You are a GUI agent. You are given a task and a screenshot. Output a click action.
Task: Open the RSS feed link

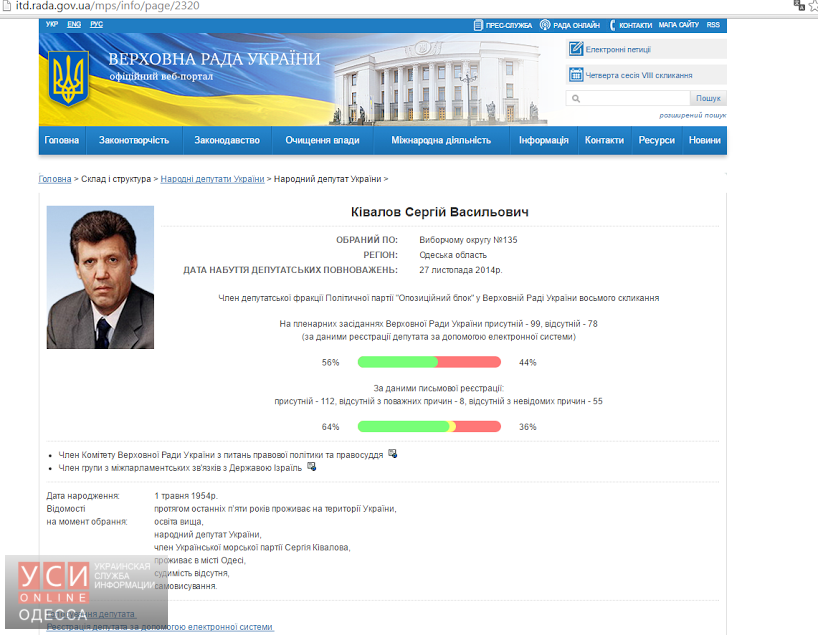tap(713, 25)
